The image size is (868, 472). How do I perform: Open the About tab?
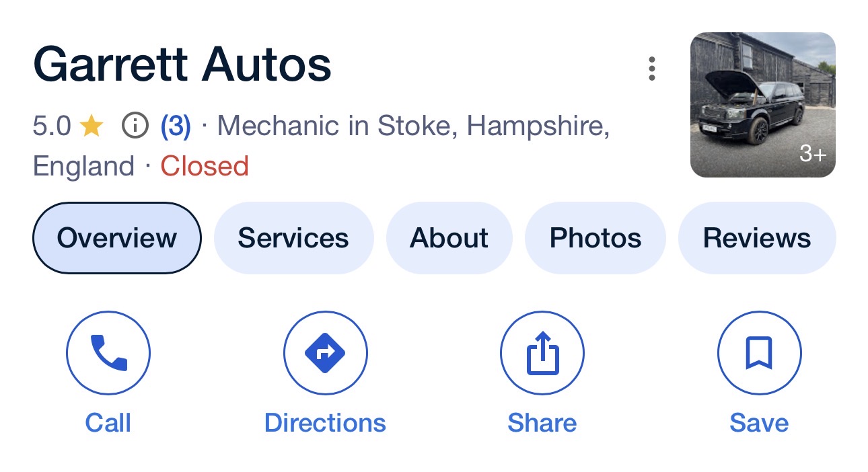coord(449,237)
